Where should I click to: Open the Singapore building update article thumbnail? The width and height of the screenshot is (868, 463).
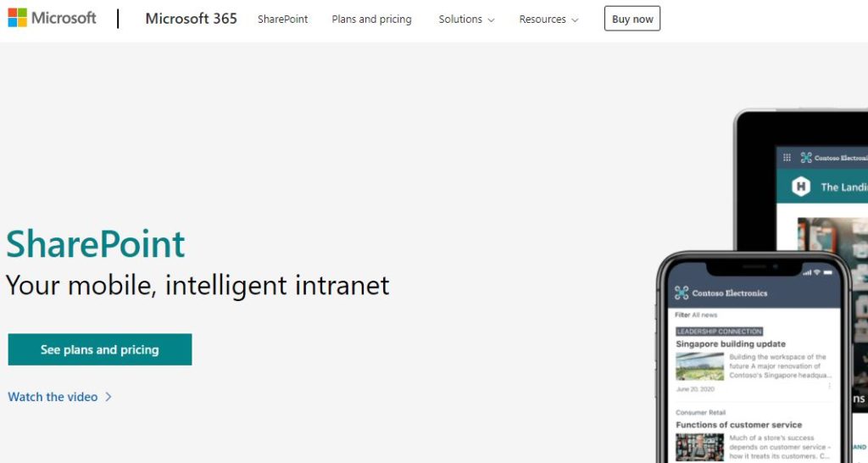click(699, 366)
